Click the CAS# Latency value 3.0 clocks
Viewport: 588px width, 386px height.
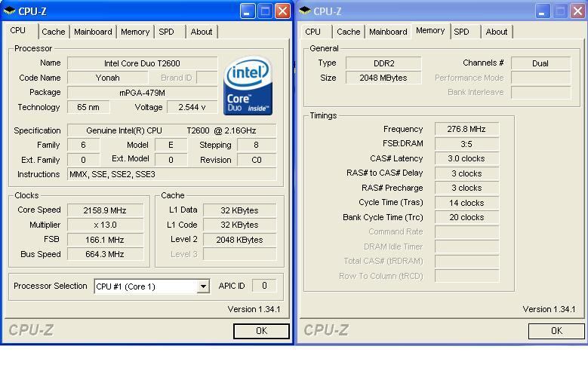466,158
